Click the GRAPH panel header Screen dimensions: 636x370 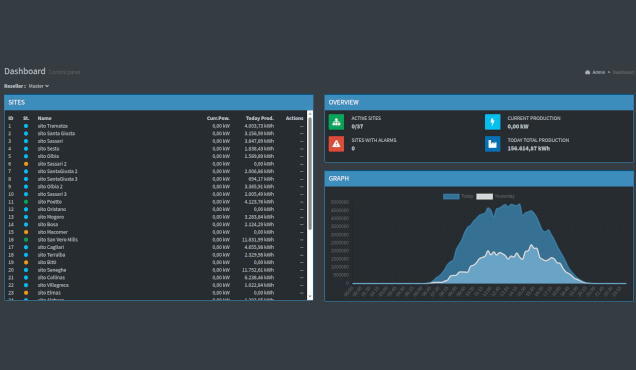(x=479, y=179)
